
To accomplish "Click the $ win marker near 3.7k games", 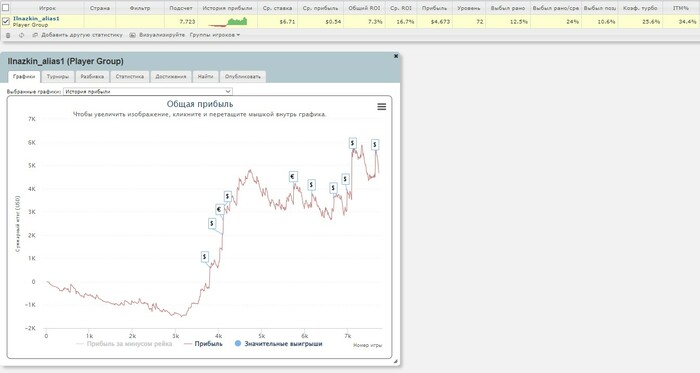I will tap(204, 257).
